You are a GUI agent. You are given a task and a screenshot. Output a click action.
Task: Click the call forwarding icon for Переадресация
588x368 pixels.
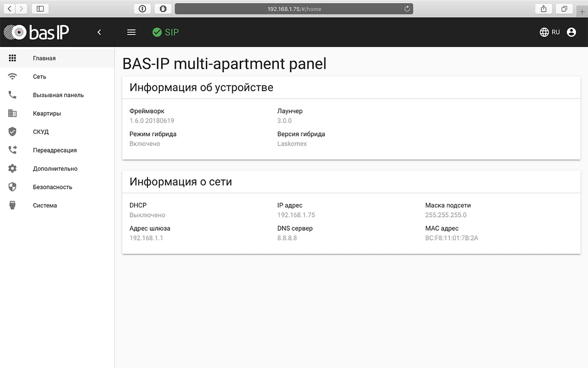click(x=13, y=150)
